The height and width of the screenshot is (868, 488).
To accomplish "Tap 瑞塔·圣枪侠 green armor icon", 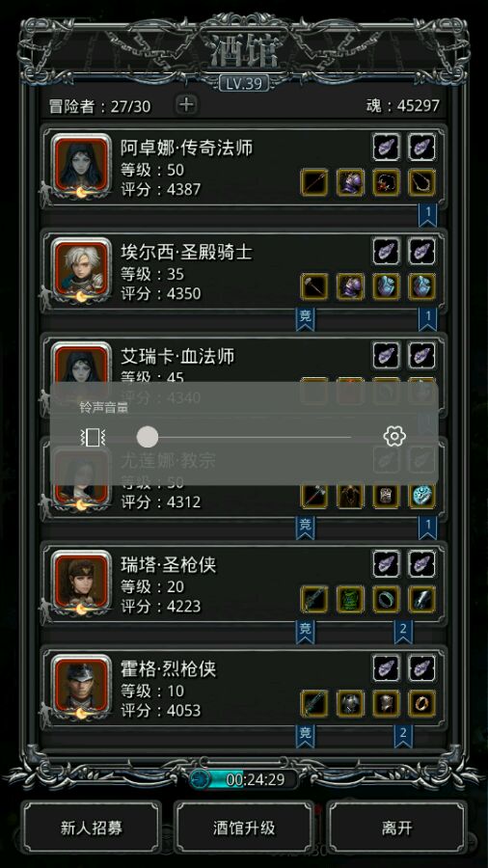I will [x=350, y=600].
